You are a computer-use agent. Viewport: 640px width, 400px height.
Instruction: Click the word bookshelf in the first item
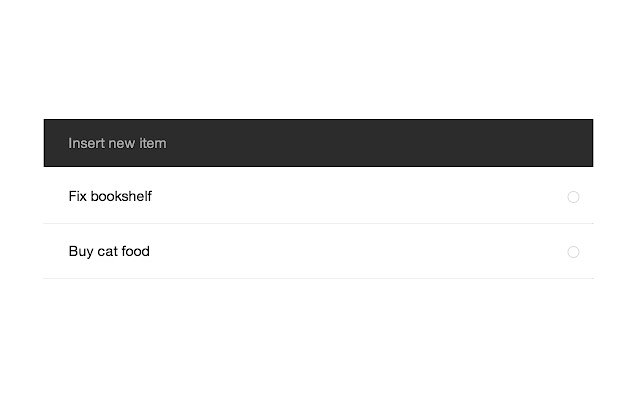pyautogui.click(x=121, y=197)
